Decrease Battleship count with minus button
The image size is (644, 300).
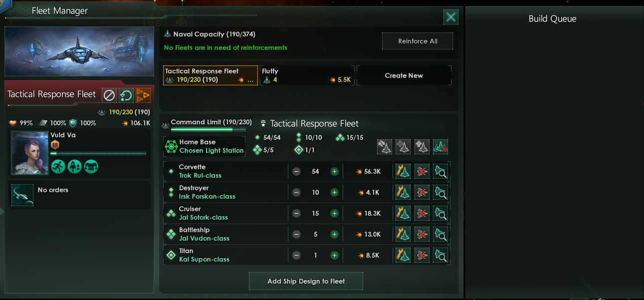(x=296, y=235)
